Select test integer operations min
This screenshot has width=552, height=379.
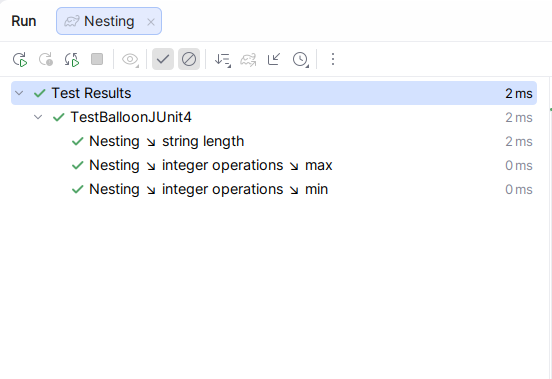(x=274, y=189)
